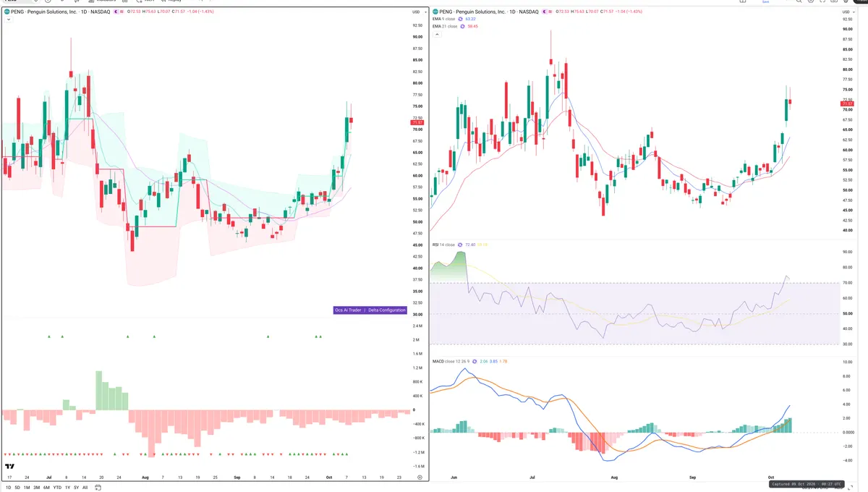The height and width of the screenshot is (492, 868).
Task: Select the All time range
Action: pos(85,488)
